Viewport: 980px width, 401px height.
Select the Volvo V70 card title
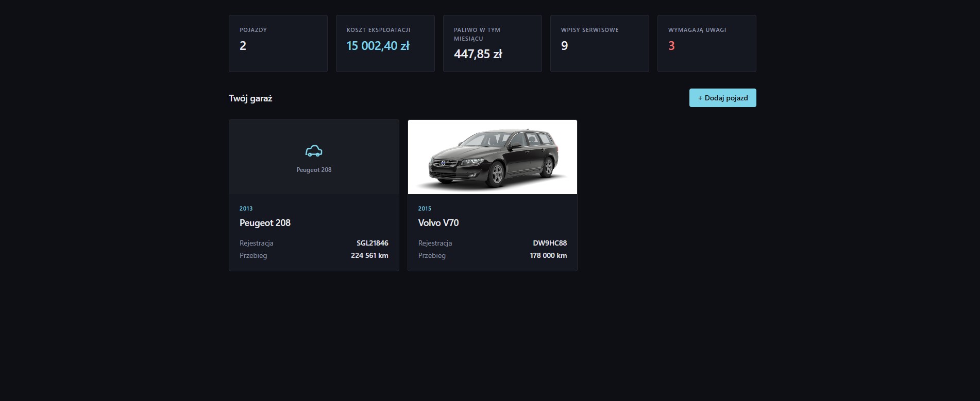click(x=438, y=223)
